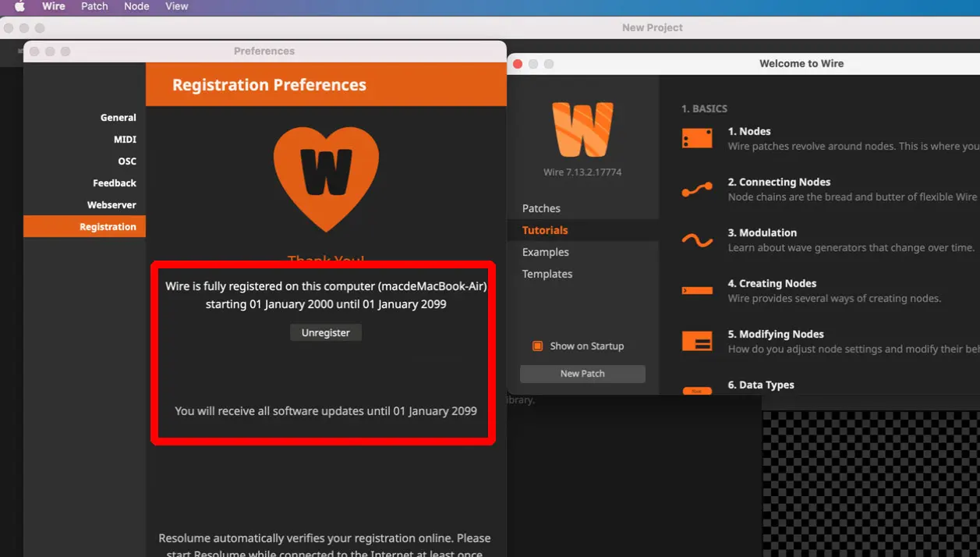The height and width of the screenshot is (557, 980).
Task: Click the orange heart W logo
Action: point(326,179)
